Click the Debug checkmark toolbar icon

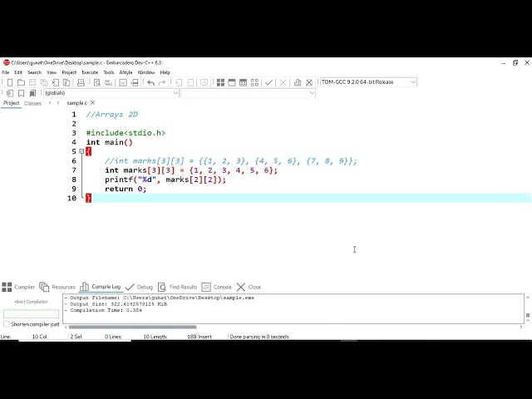[x=268, y=82]
